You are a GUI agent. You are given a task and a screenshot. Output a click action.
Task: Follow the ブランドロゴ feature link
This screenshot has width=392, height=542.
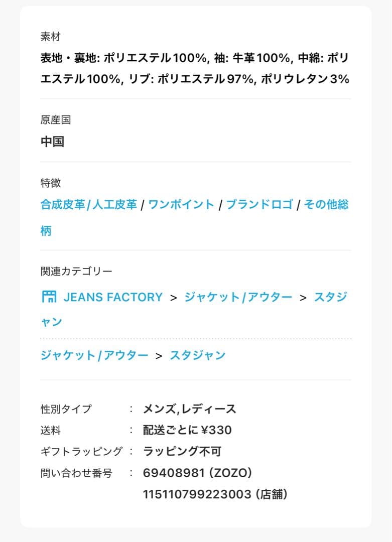point(259,205)
